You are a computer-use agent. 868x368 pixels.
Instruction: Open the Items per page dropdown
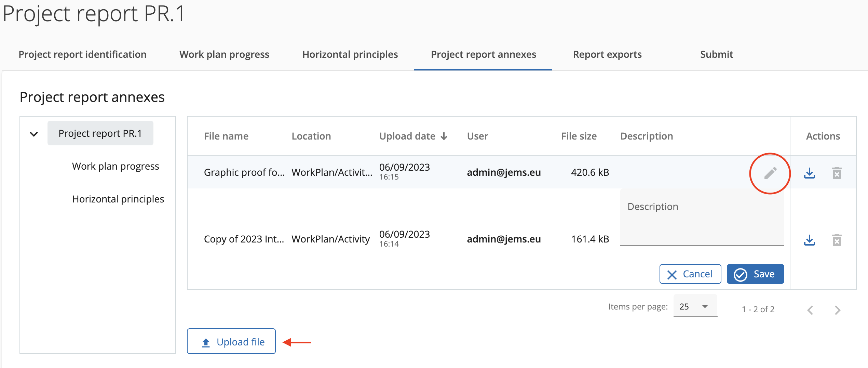[695, 306]
